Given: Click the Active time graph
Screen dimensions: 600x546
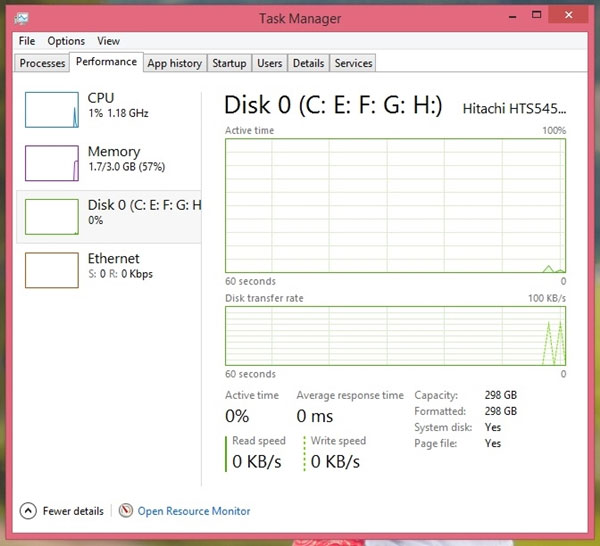Looking at the screenshot, I should (395, 206).
